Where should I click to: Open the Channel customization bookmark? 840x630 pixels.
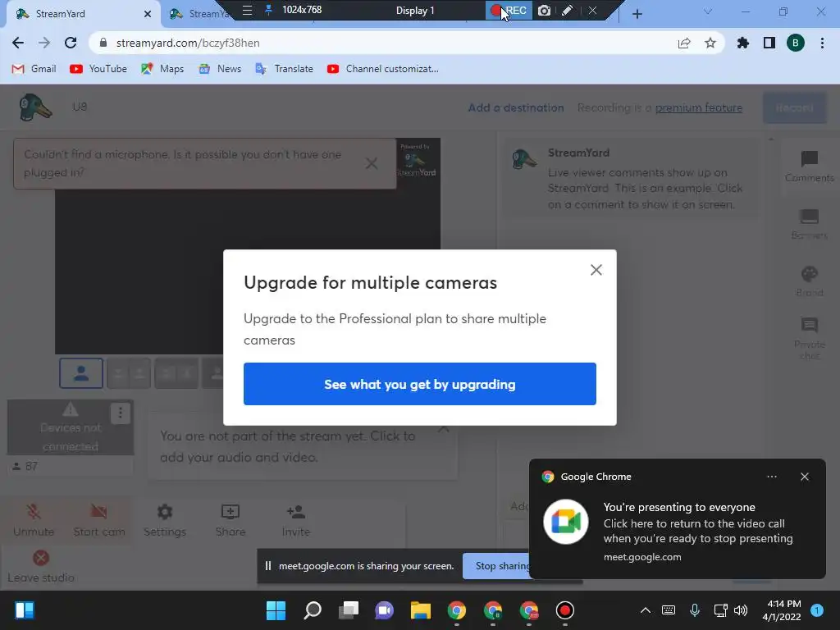click(x=383, y=69)
